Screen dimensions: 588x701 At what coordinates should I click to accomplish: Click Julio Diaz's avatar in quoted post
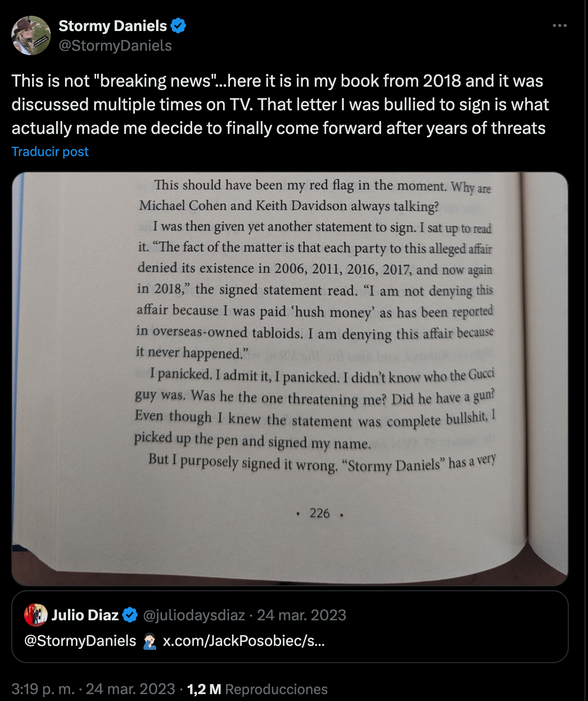pos(35,615)
